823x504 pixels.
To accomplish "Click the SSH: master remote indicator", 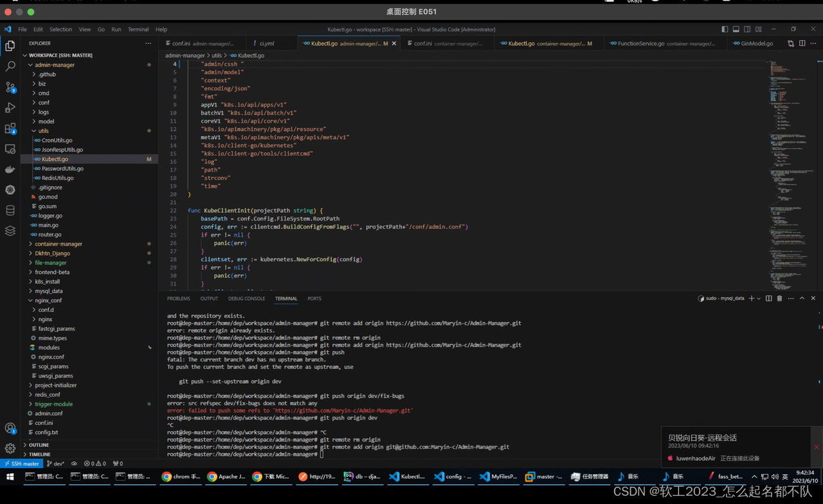I will click(21, 464).
